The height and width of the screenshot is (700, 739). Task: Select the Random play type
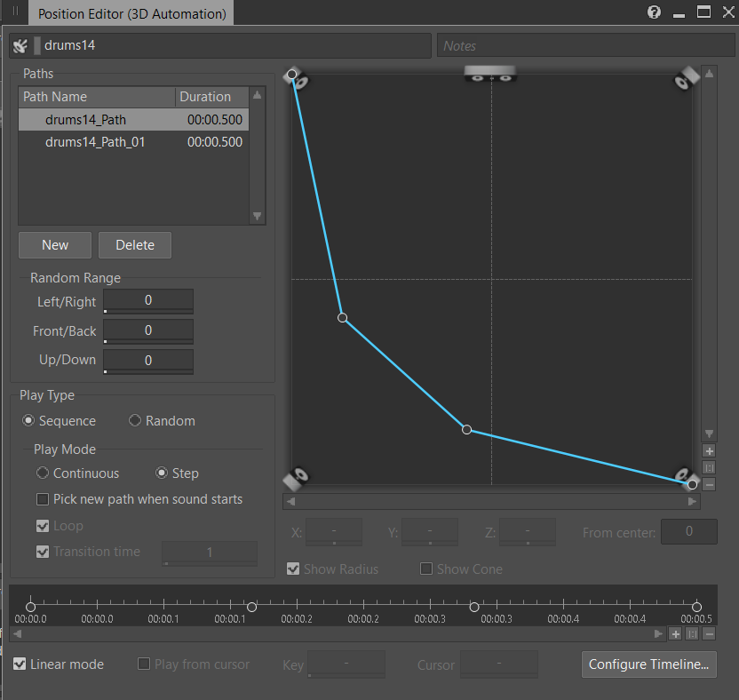click(135, 420)
